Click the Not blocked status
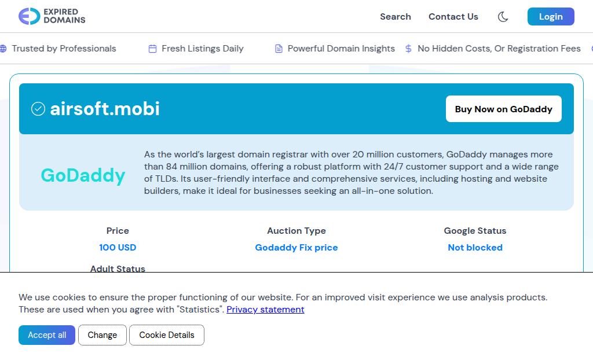 tap(475, 248)
